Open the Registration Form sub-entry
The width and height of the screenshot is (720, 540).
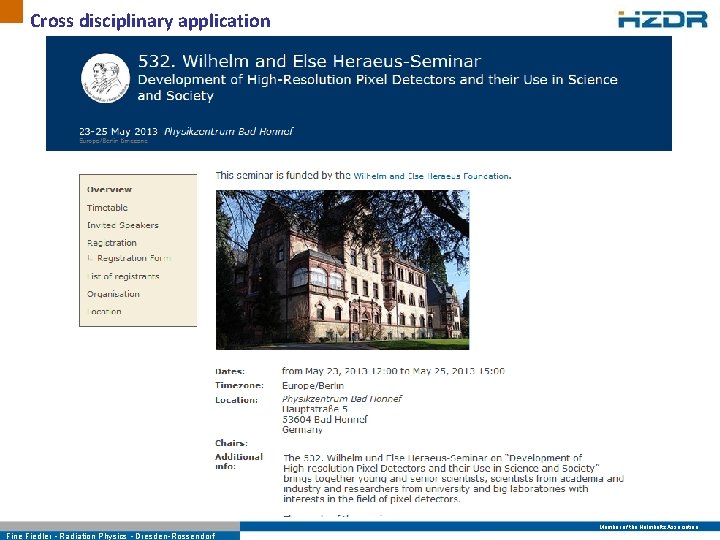point(134,258)
